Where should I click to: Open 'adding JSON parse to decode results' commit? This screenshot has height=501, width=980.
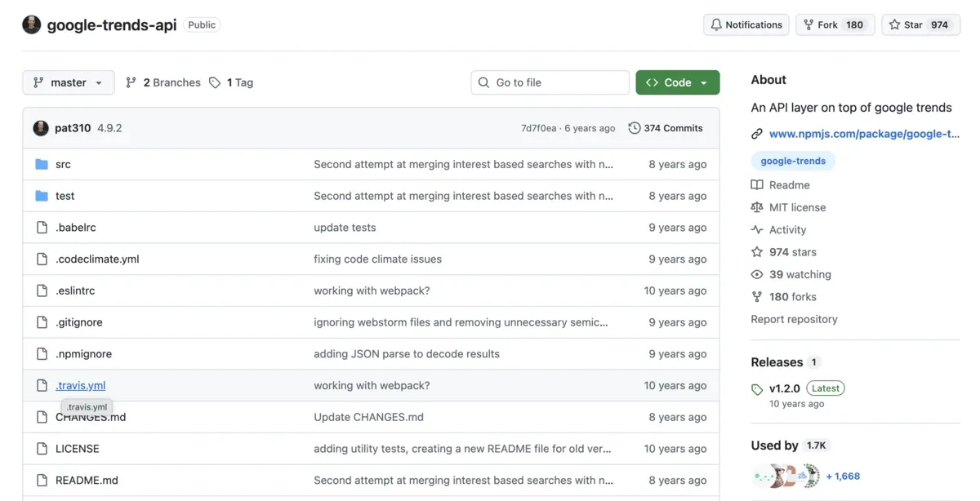pos(407,354)
